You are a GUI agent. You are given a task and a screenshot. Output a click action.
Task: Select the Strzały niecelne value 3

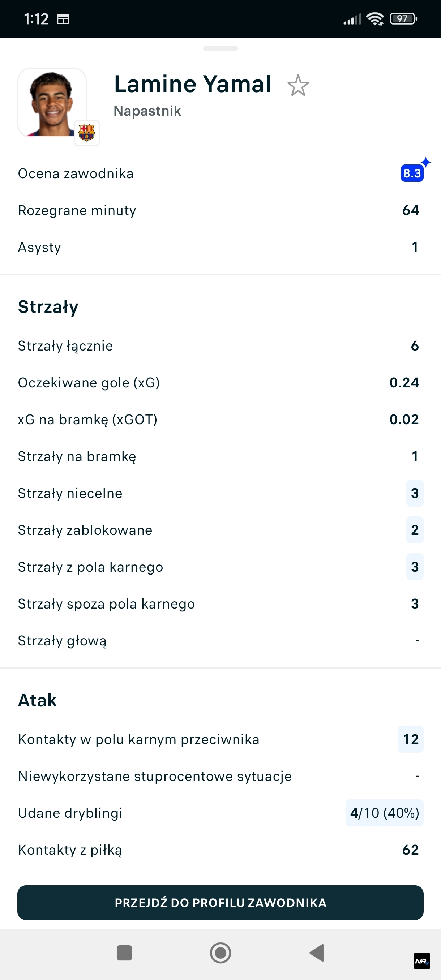415,493
